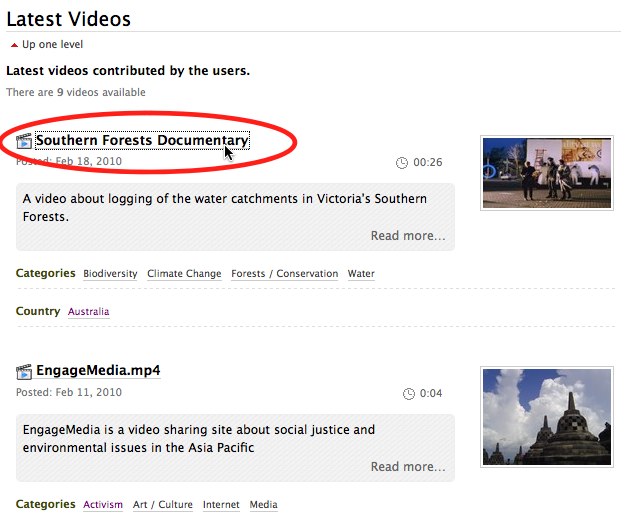Open the Southern Forests Documentary title link
Screen dimensions: 627x514
click(x=142, y=141)
